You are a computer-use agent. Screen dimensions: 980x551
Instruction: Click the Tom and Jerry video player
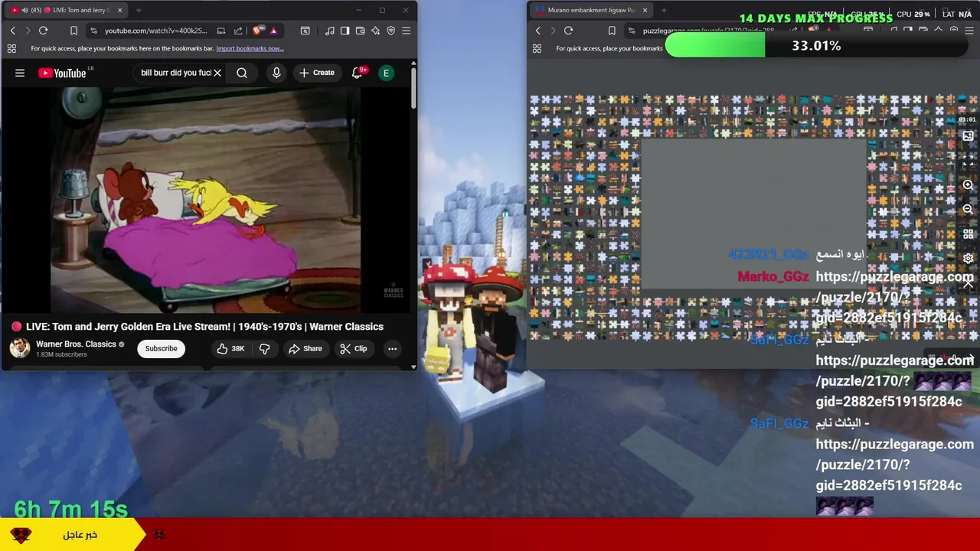tap(205, 201)
